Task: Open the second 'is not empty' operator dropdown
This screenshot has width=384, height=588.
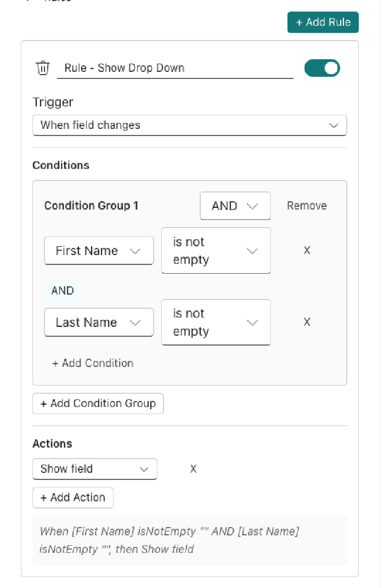Action: pos(216,322)
